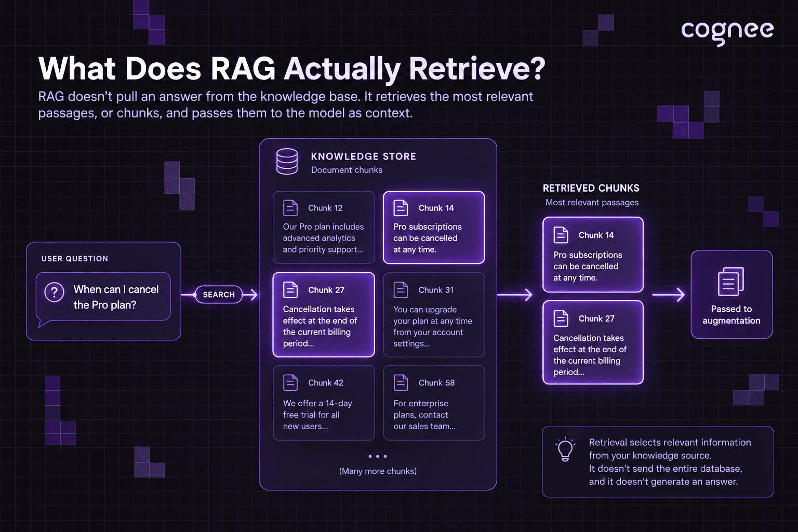
Task: Click 'Cancellation takes effect' text in Retrieved Chunks
Action: (590, 355)
